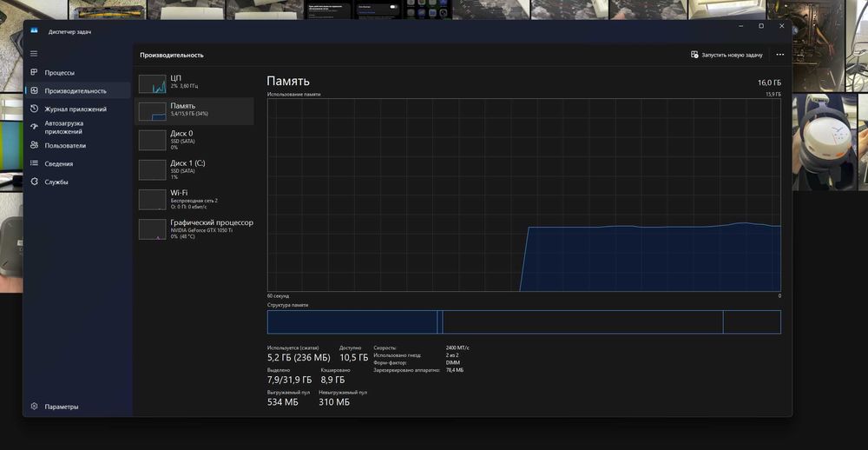
Task: Click the Сведения details list icon
Action: click(x=34, y=163)
